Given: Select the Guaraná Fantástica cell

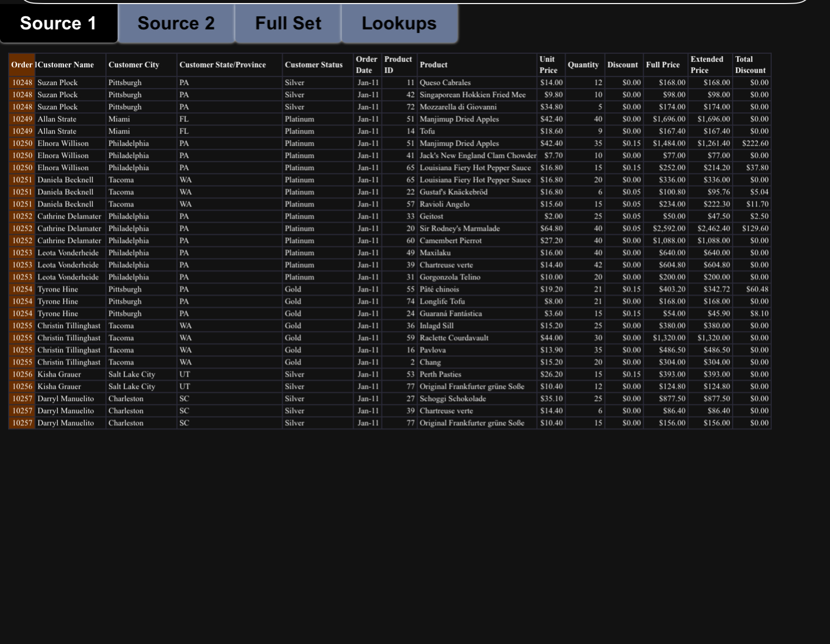Looking at the screenshot, I should pyautogui.click(x=477, y=314).
